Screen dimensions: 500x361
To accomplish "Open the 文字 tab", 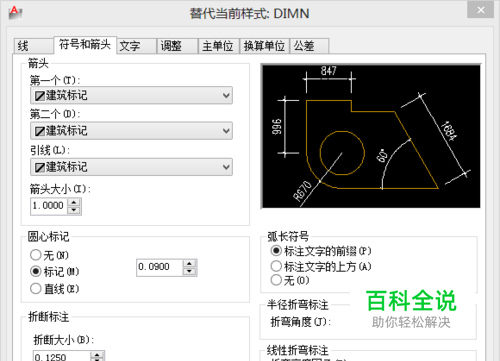I will (x=136, y=46).
